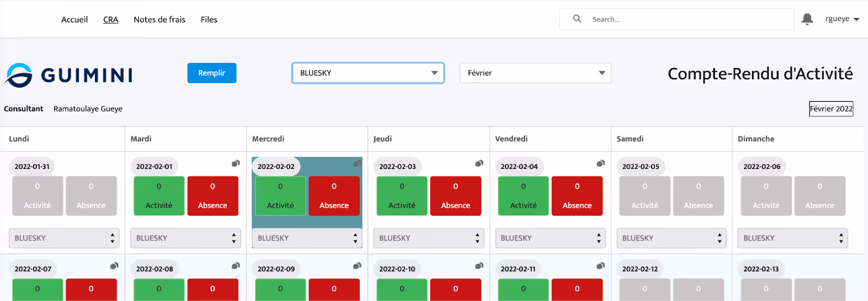
Task: Click Absence tile for 2022-02-04
Action: [x=577, y=196]
